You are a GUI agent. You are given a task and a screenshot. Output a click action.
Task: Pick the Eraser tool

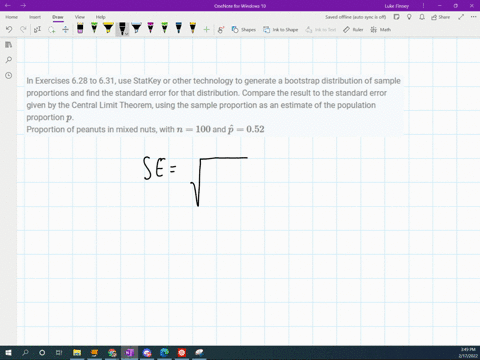pos(80,28)
